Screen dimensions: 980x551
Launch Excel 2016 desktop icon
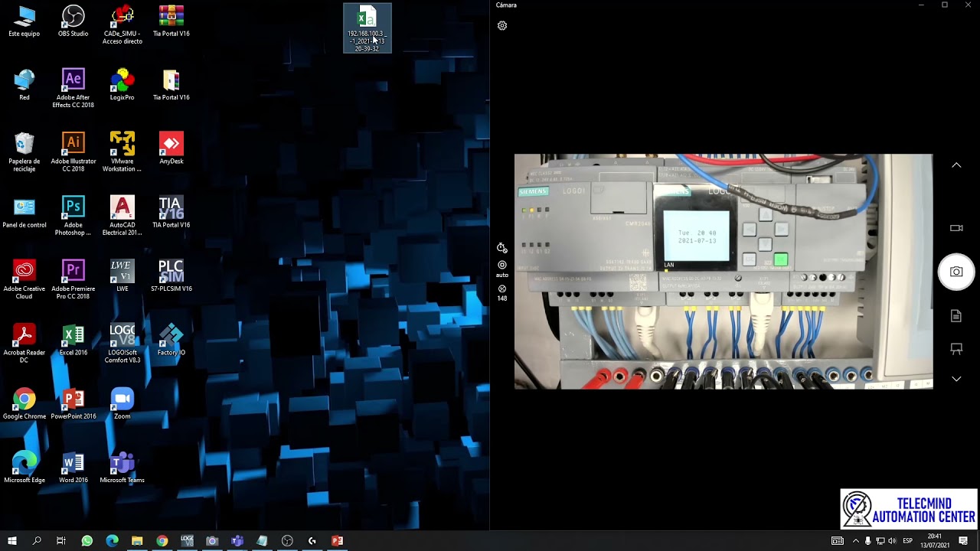pyautogui.click(x=73, y=340)
